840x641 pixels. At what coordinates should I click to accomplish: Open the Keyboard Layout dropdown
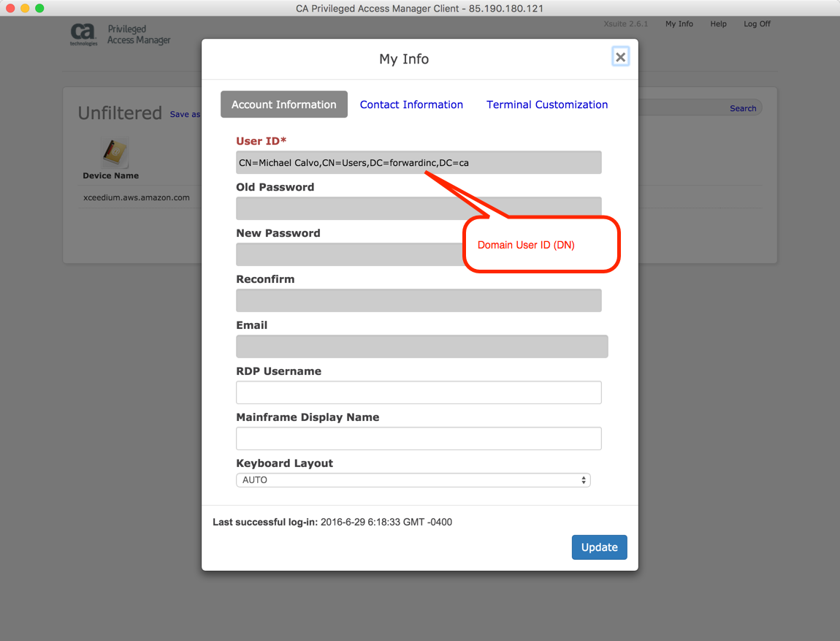[413, 480]
